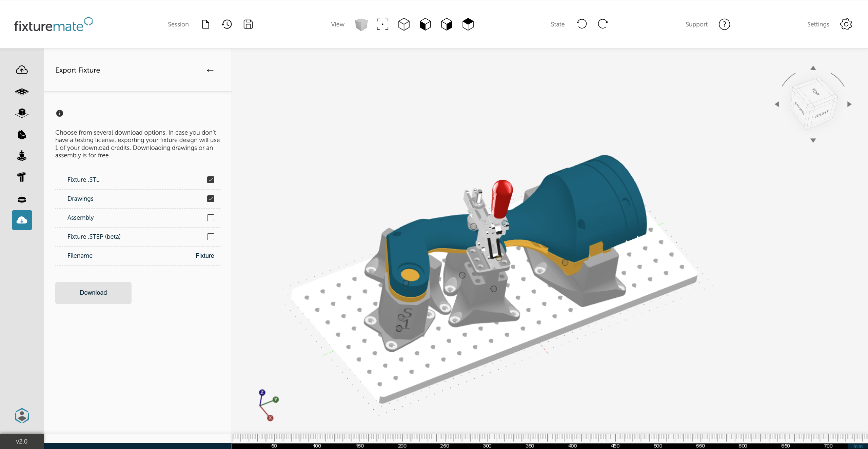Select the shaded cube view mode
This screenshot has width=868, height=449.
361,24
